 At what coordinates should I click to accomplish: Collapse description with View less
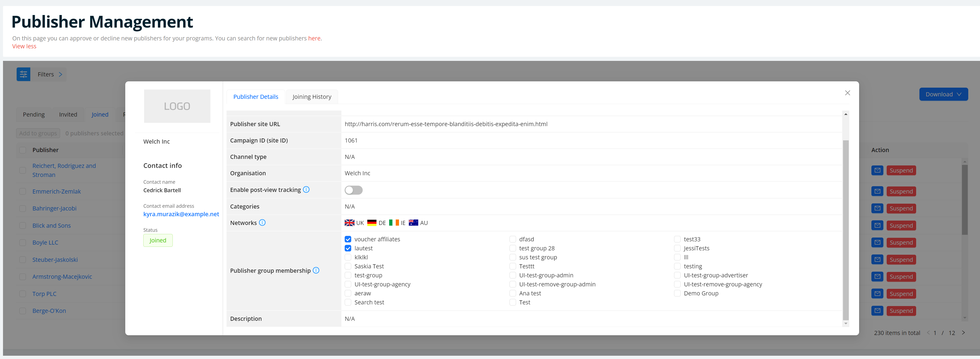(x=24, y=46)
